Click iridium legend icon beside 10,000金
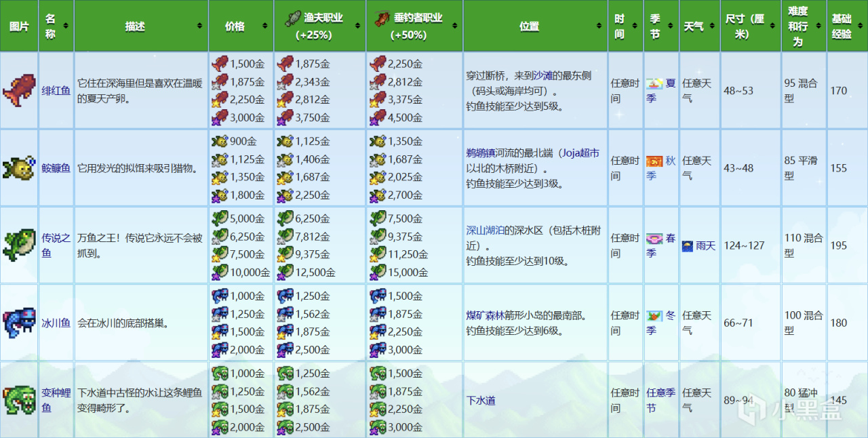The height and width of the screenshot is (438, 868). 220,271
